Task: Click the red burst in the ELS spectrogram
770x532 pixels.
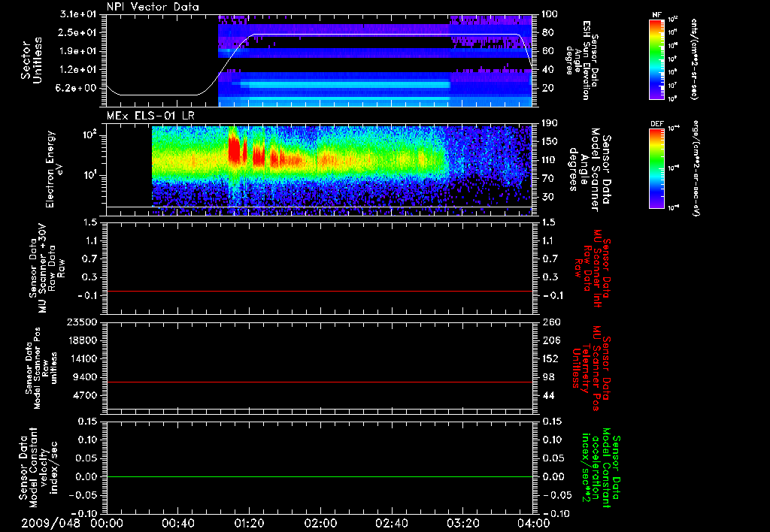Action: point(235,149)
